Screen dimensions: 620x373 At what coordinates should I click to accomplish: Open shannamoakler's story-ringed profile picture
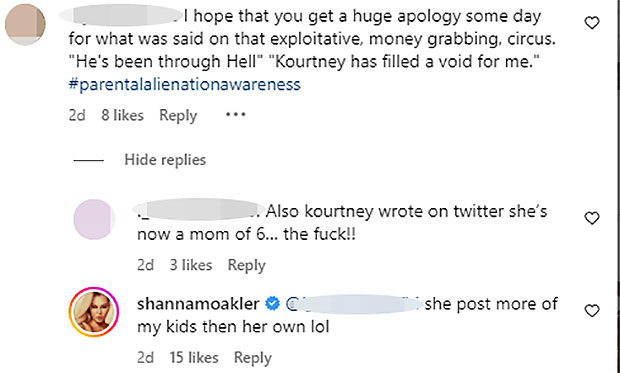tap(94, 312)
